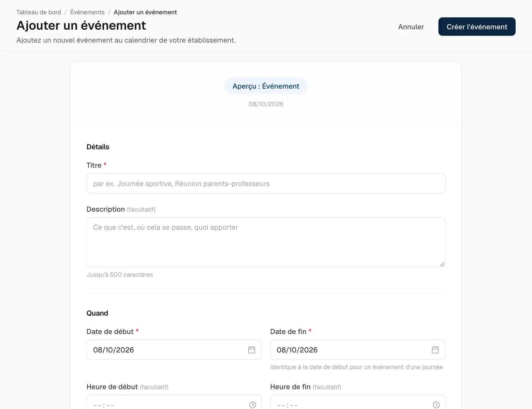Open the calendar picker for Date de début

tap(252, 350)
